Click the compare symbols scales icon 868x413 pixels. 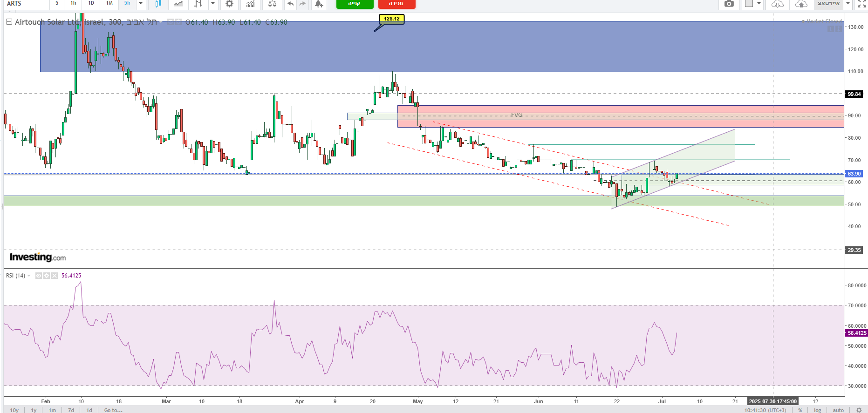pyautogui.click(x=273, y=4)
